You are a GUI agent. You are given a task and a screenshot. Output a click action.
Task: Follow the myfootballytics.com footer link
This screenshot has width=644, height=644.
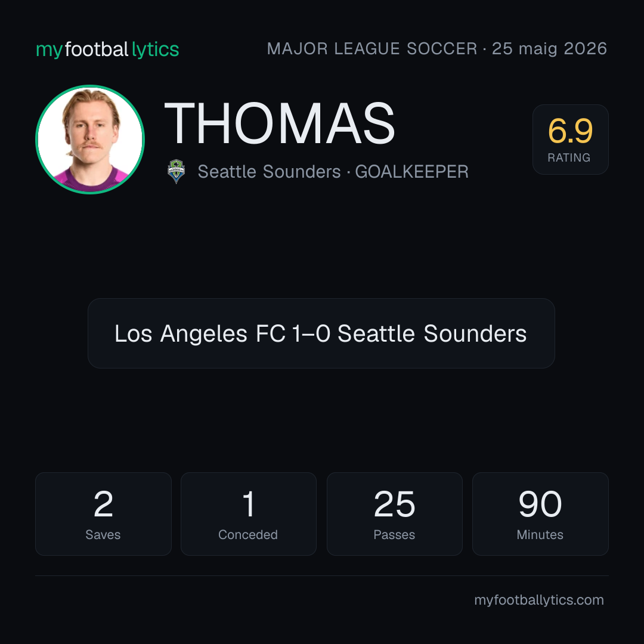tap(539, 600)
